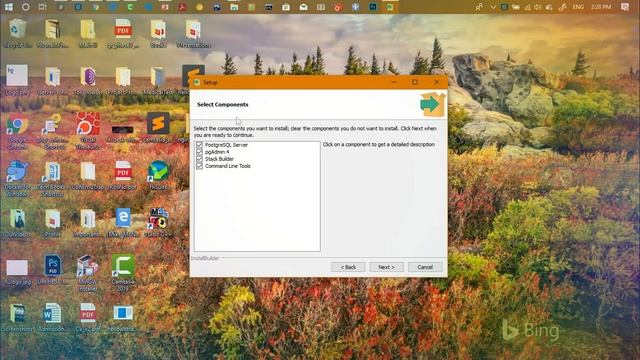
Task: Select the Command Line Tools label
Action: pos(228,166)
